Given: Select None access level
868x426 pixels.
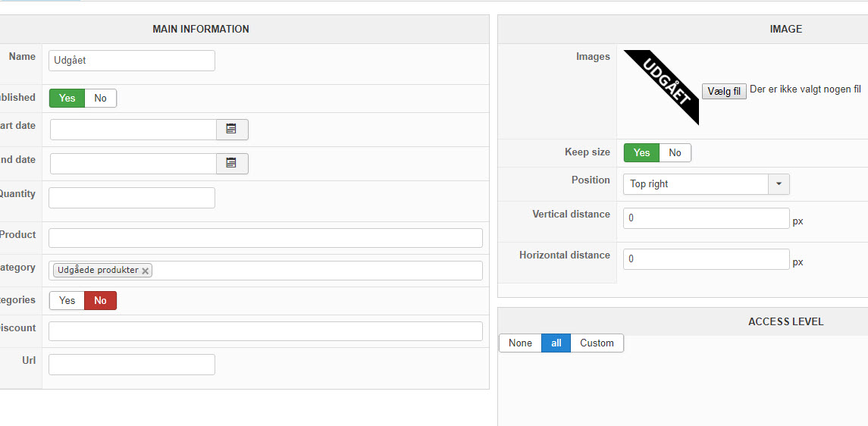Looking at the screenshot, I should [x=520, y=343].
